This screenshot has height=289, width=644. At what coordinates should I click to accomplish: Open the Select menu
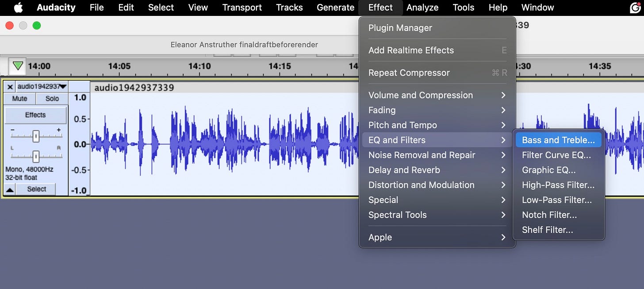[x=161, y=8]
